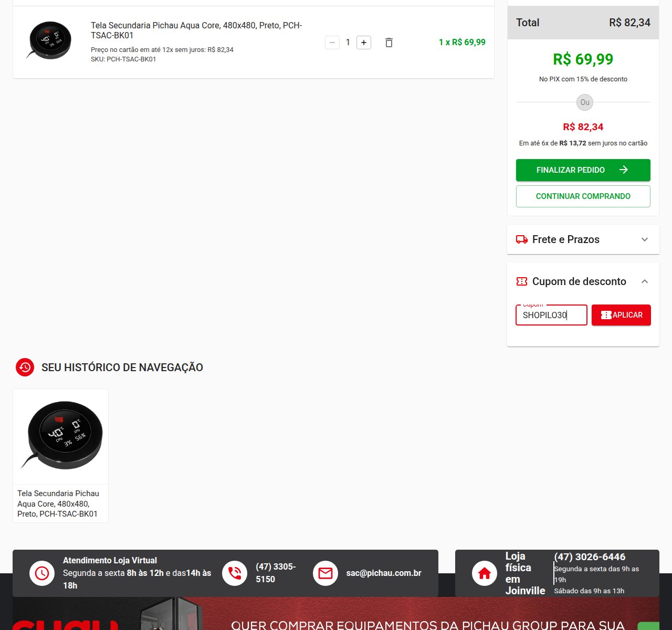Click Atendimento Loja Virtual heading
Image resolution: width=672 pixels, height=630 pixels.
[x=110, y=560]
